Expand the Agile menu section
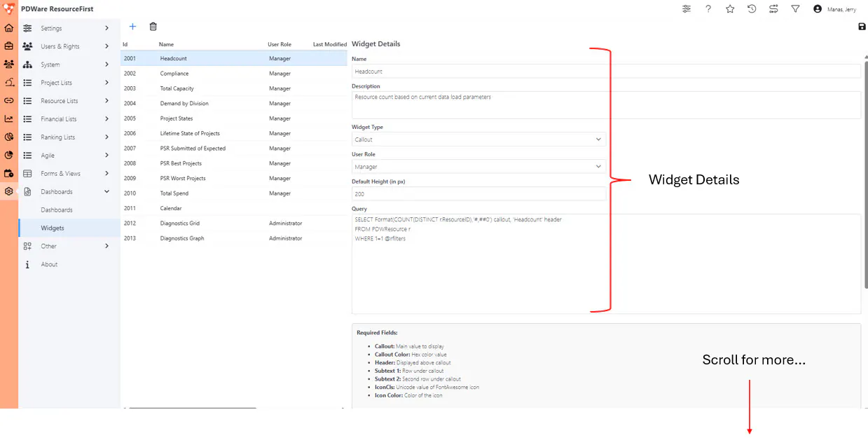Screen dimensions: 868x438 pyautogui.click(x=69, y=156)
